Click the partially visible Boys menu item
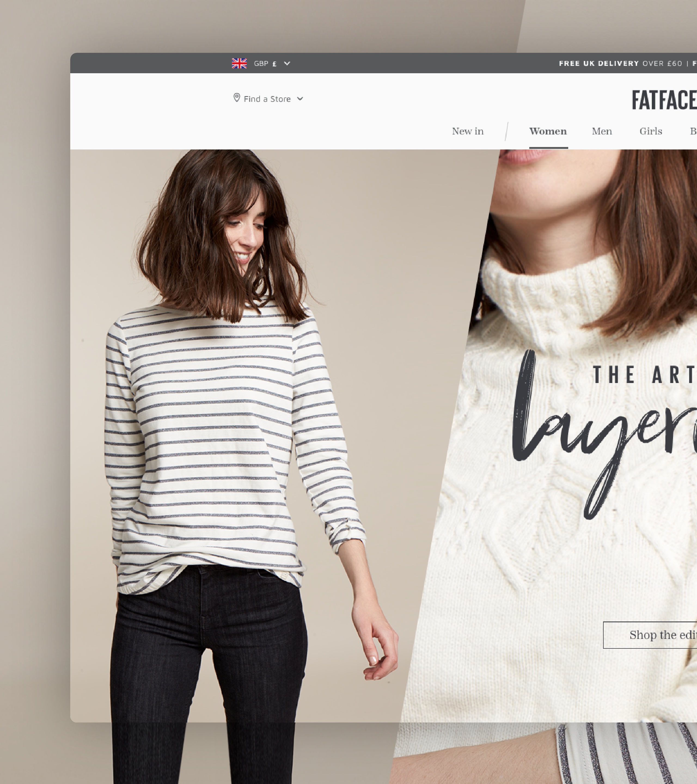This screenshot has width=697, height=784. tap(693, 131)
